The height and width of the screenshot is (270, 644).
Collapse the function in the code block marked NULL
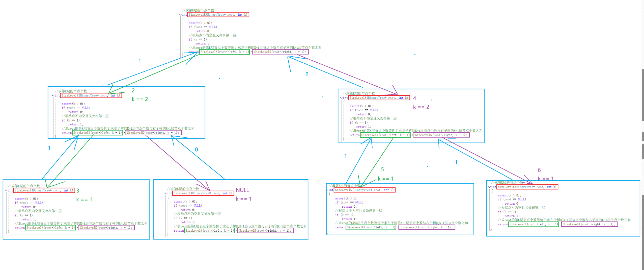(x=165, y=193)
